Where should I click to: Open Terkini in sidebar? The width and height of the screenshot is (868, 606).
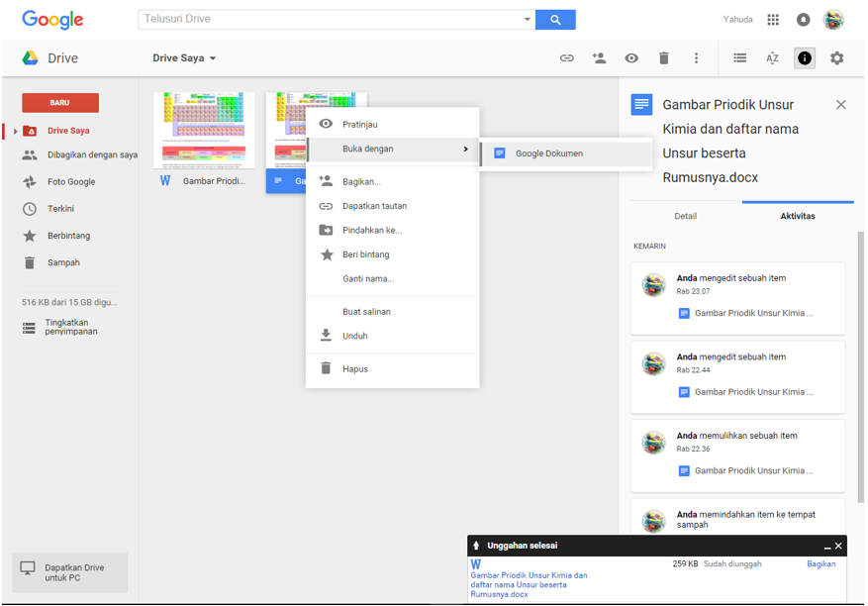[61, 209]
